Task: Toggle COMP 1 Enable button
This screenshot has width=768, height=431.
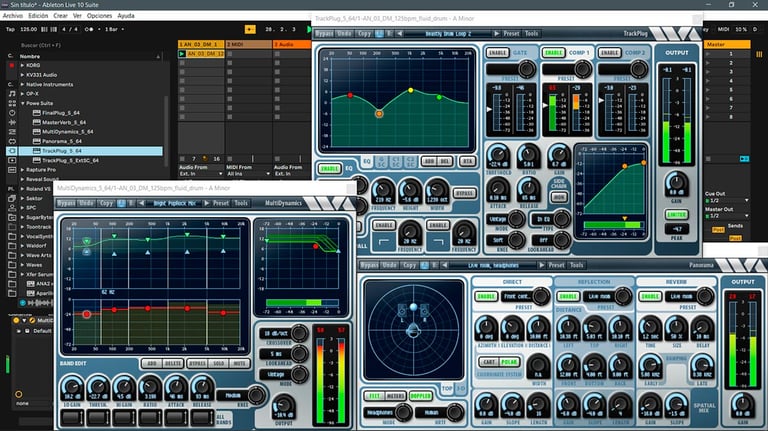Action: (553, 53)
